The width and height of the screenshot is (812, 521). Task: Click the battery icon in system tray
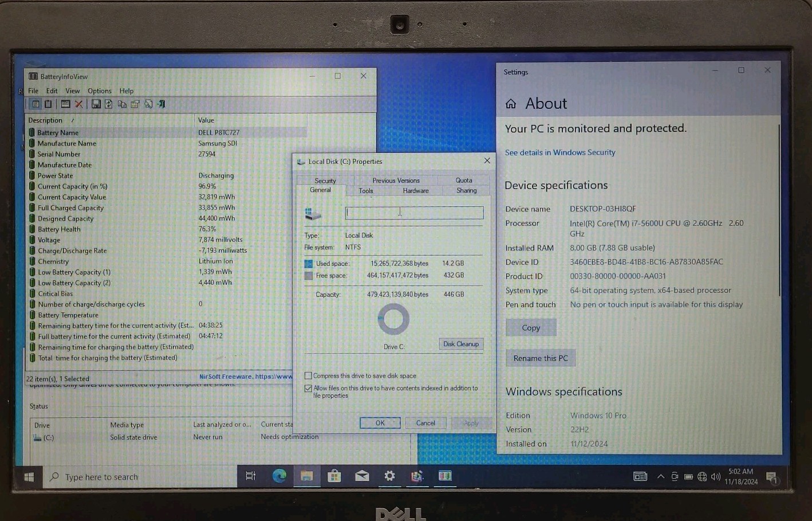pyautogui.click(x=688, y=477)
